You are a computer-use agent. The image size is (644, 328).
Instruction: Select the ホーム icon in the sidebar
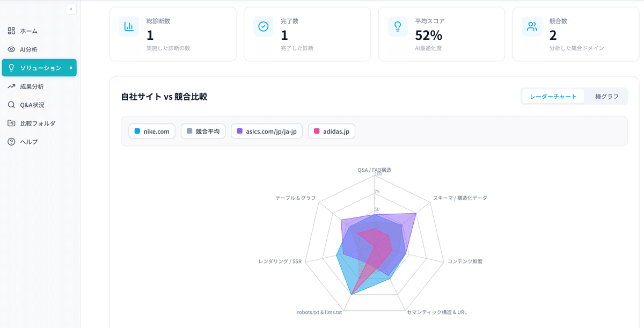click(11, 31)
